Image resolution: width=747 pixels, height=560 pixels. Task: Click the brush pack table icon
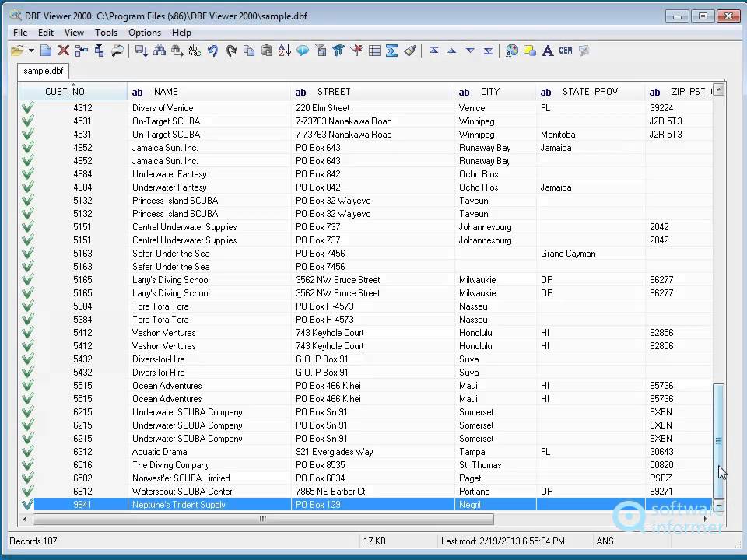[410, 51]
